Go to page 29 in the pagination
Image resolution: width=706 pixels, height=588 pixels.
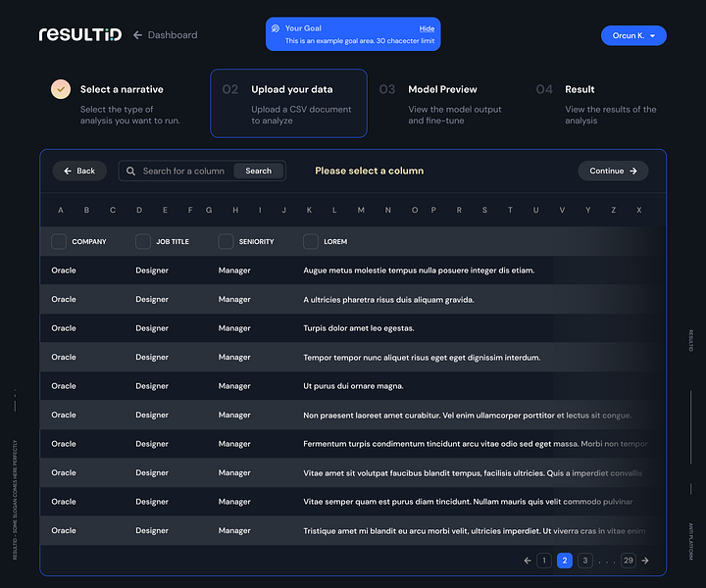629,561
